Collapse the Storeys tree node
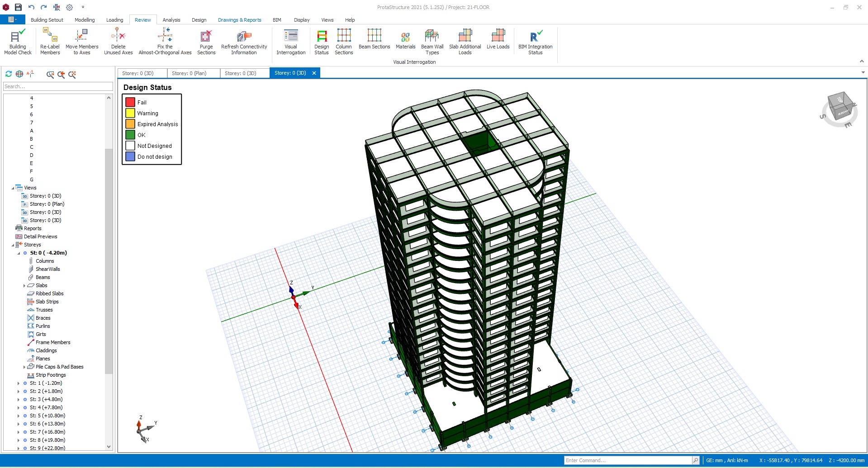 pyautogui.click(x=13, y=245)
